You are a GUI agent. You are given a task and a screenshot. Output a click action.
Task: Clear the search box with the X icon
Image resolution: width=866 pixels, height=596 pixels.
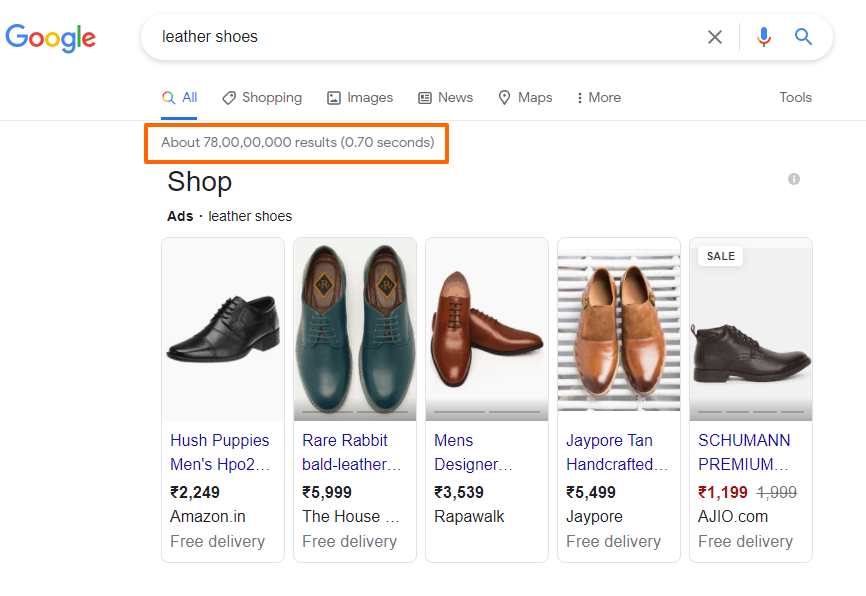coord(715,37)
